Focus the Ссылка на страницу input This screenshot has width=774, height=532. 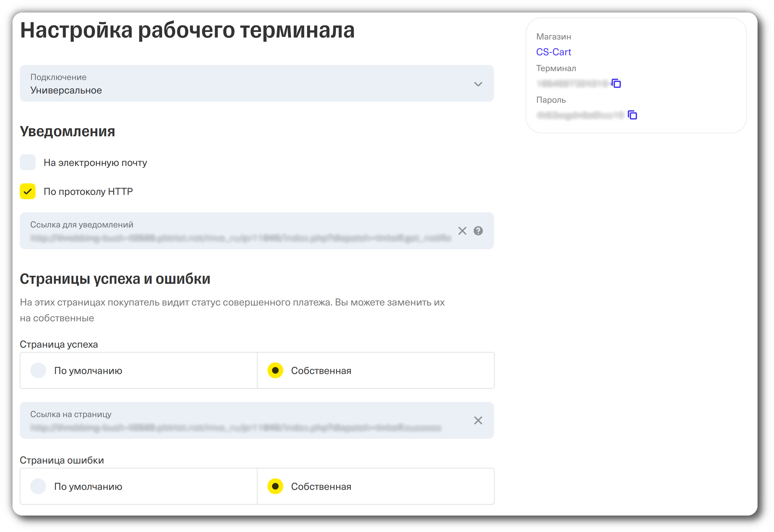[x=235, y=427]
